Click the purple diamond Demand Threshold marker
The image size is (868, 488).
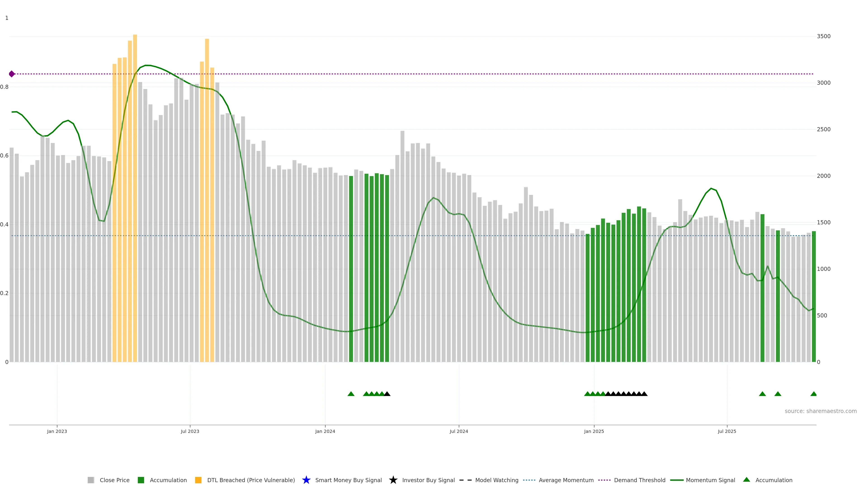(x=12, y=74)
